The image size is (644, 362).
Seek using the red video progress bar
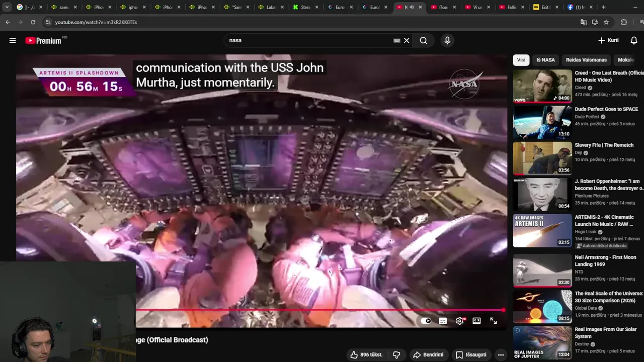point(319,310)
